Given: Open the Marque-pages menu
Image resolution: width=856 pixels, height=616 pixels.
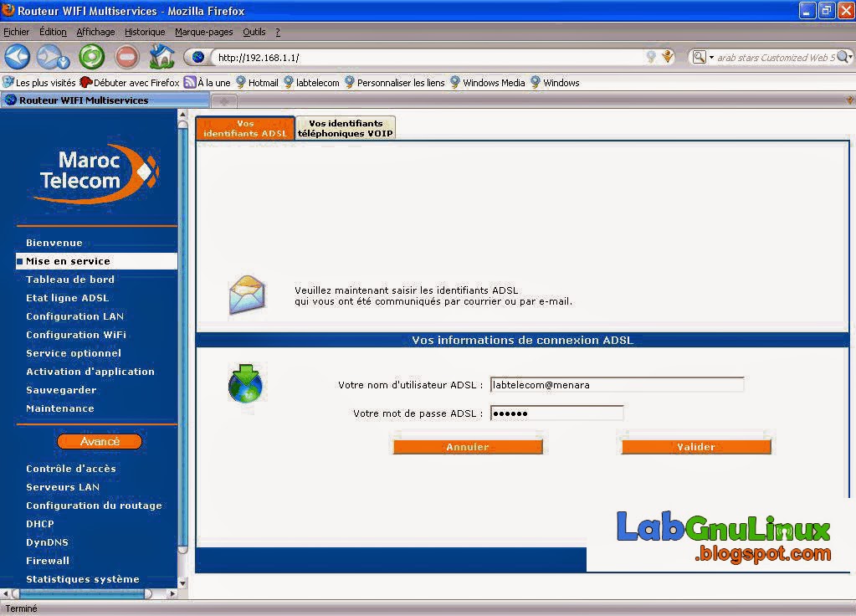Looking at the screenshot, I should 203,32.
